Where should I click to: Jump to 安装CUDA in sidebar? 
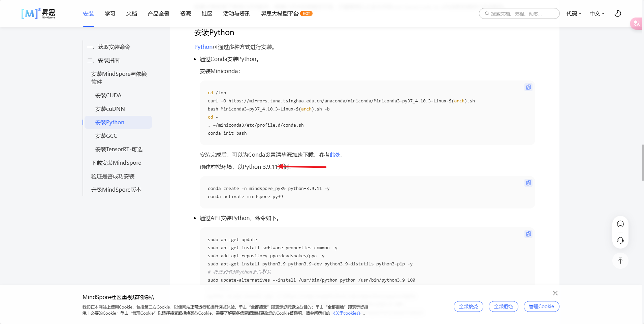point(108,95)
